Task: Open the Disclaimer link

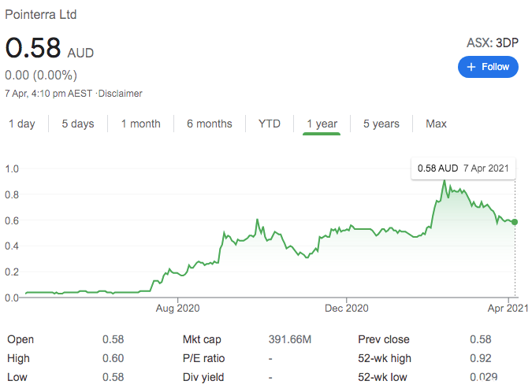Action: [120, 94]
